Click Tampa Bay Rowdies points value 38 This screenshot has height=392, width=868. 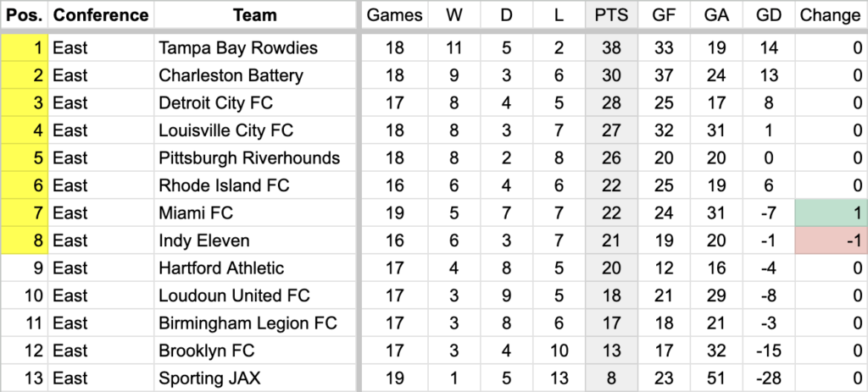612,47
